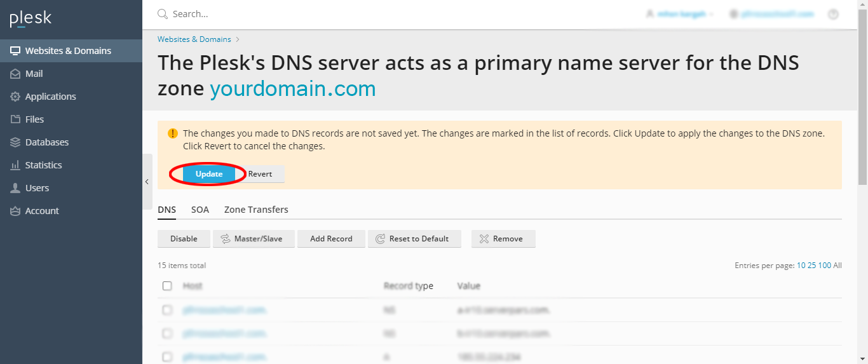Open the Mail section
Viewport: 868px width, 364px height.
click(x=71, y=74)
